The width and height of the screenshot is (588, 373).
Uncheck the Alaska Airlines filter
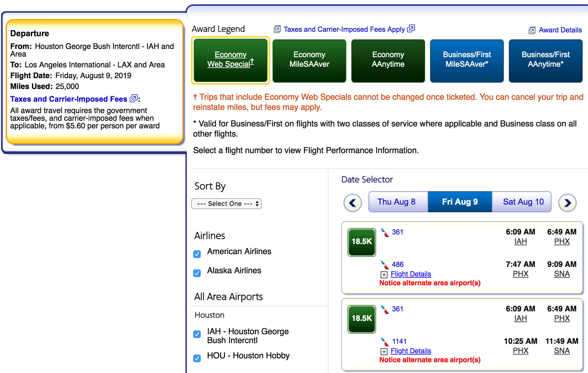tap(197, 273)
